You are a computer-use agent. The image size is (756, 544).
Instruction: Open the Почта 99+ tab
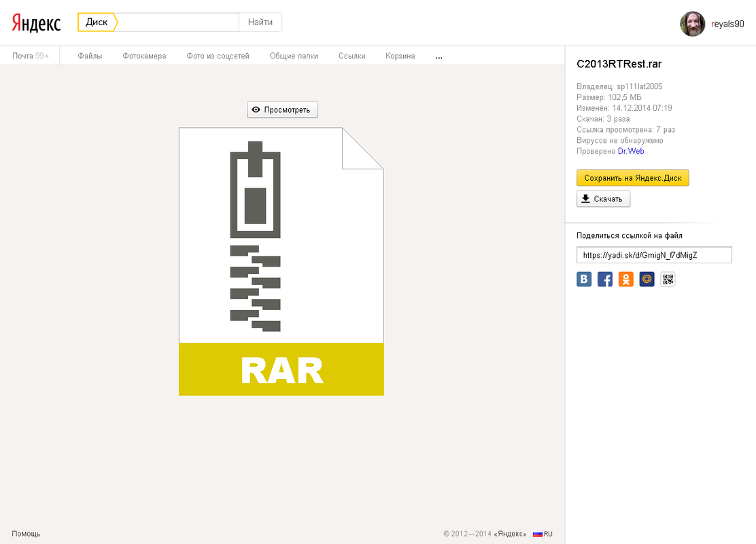pyautogui.click(x=31, y=56)
